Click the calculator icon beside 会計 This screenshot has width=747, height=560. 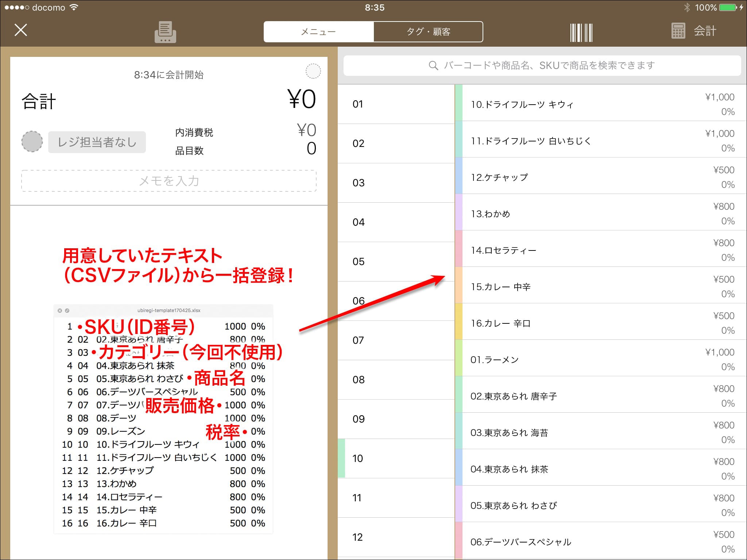coord(678,31)
